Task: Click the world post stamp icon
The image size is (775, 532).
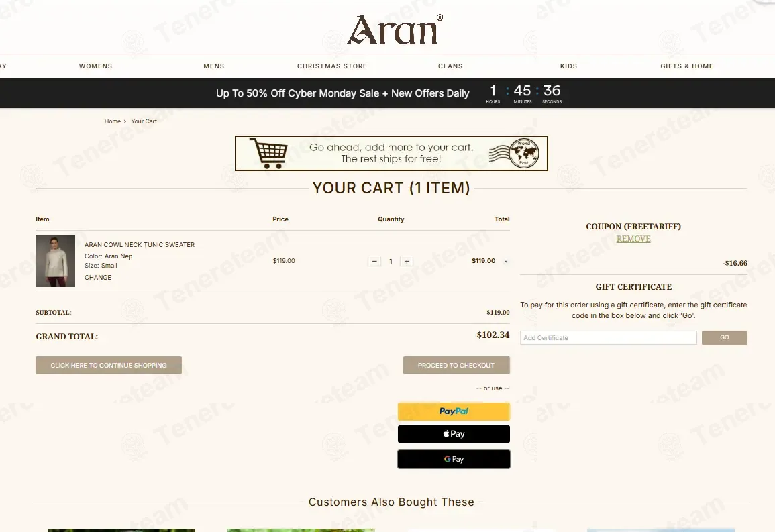Action: (x=524, y=153)
